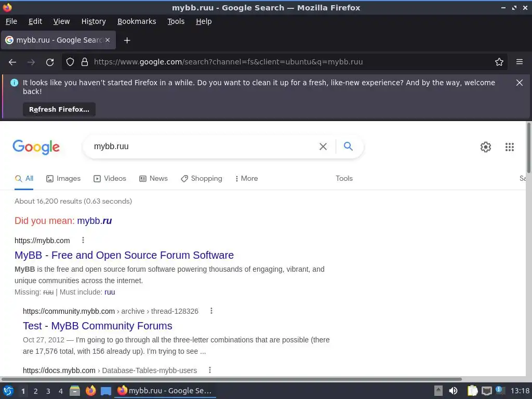Select the mybb.ruu Google Search tab

point(58,40)
